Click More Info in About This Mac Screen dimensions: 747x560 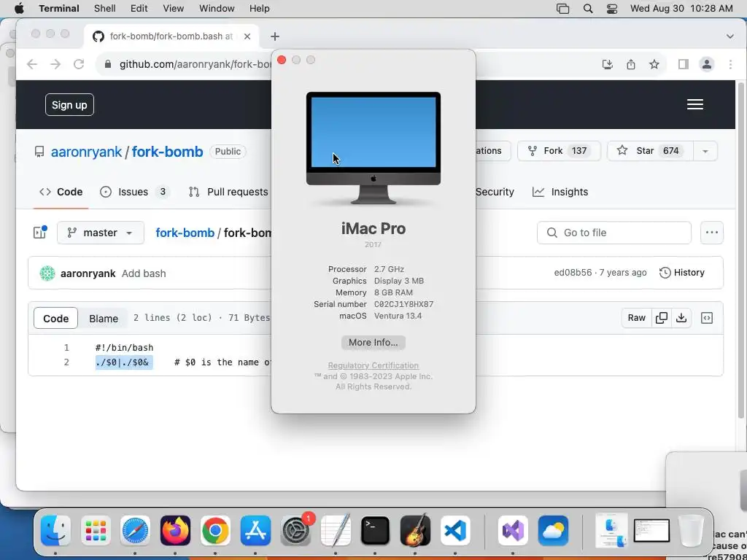373,343
